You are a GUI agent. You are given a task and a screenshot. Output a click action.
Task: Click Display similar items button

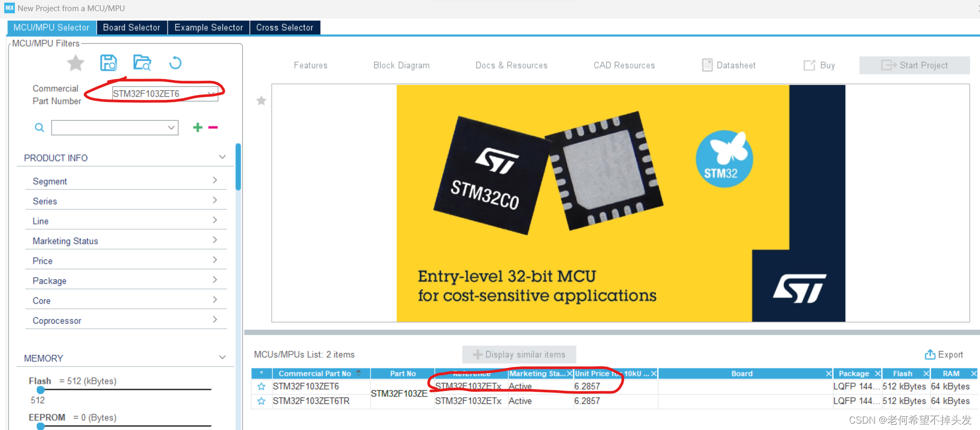(519, 355)
